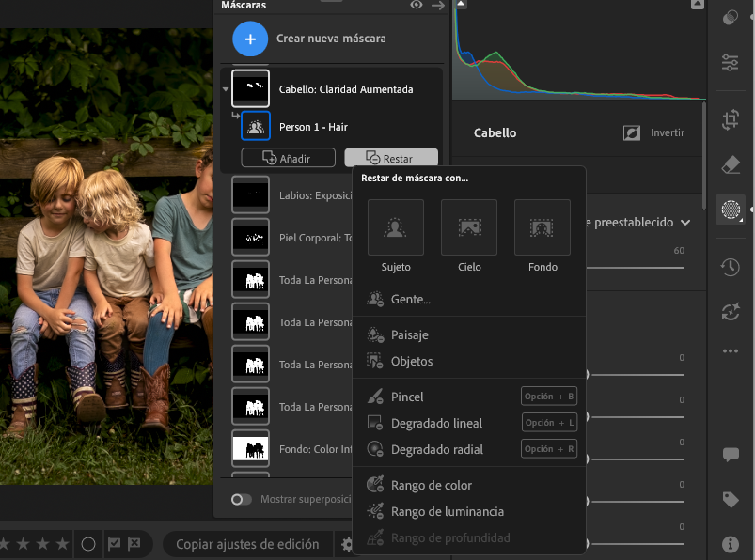Select the Fondo: Color mask thumbnail
The height and width of the screenshot is (560, 755).
click(250, 448)
